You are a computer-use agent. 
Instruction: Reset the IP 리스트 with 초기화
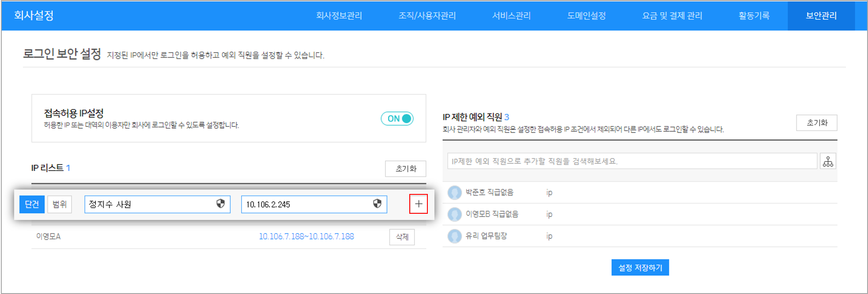click(x=405, y=169)
